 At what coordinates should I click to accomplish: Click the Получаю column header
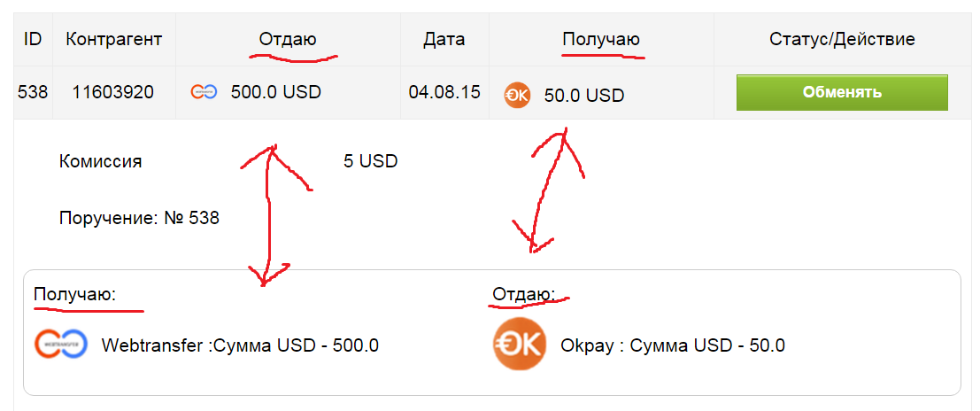coord(601,39)
